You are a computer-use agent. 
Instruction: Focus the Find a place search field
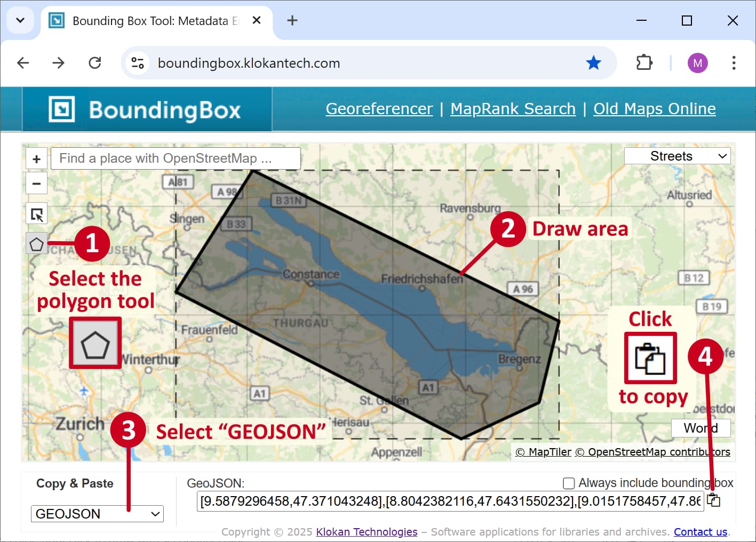click(176, 158)
